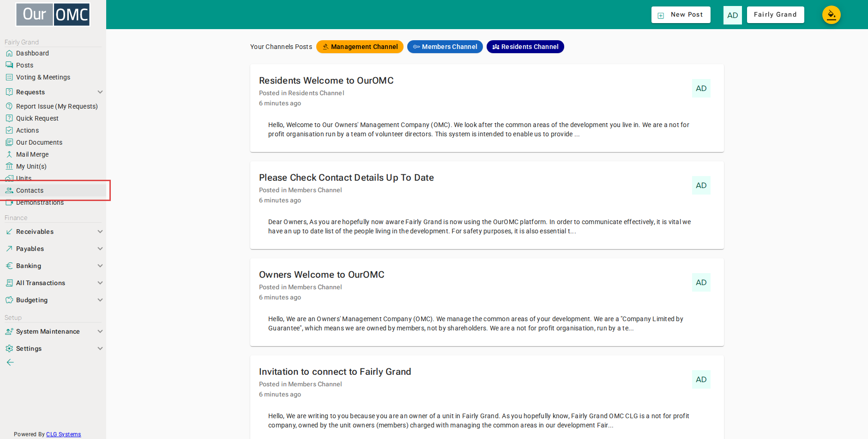Expand the Banking section chevron
The image size is (868, 439).
[x=100, y=266]
